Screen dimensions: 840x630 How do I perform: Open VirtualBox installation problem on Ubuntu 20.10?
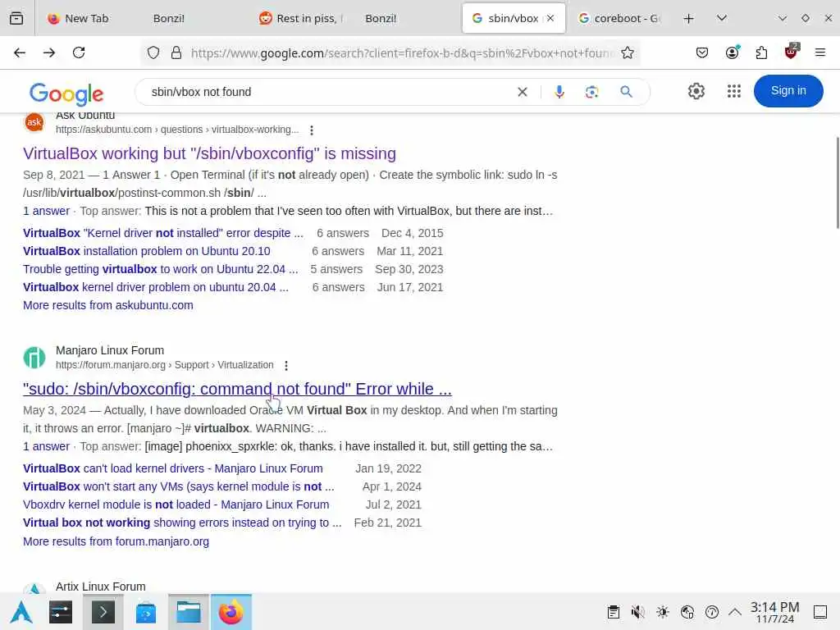pyautogui.click(x=147, y=251)
